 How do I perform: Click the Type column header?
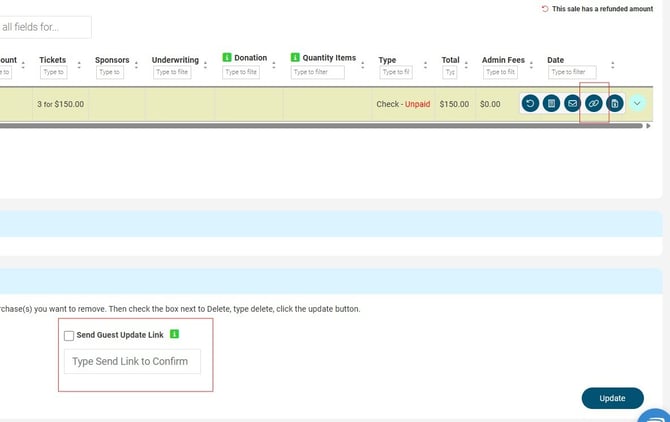tap(387, 60)
